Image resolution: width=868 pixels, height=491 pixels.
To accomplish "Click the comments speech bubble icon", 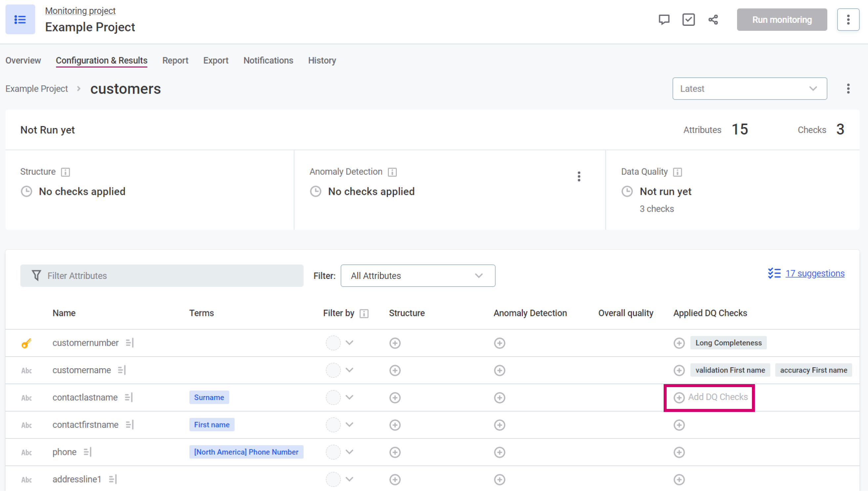I will (x=664, y=20).
